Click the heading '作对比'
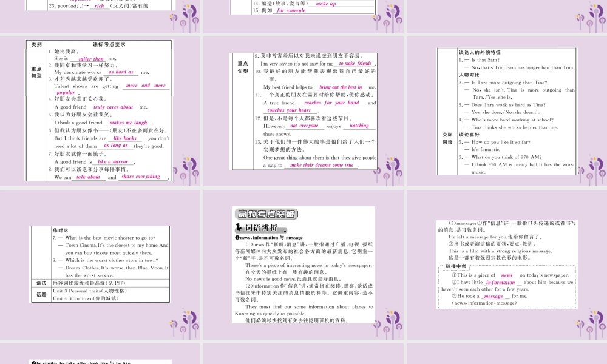This screenshot has width=607, height=364. pyautogui.click(x=60, y=230)
